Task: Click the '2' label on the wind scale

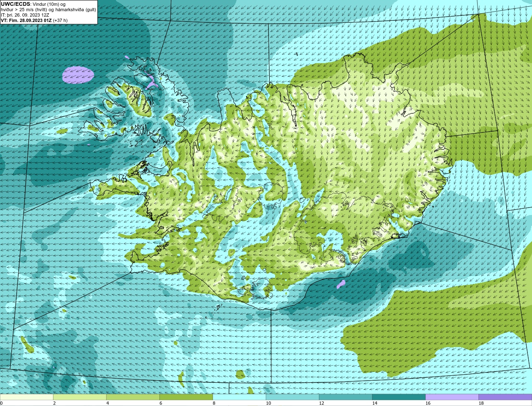Action: [54, 403]
